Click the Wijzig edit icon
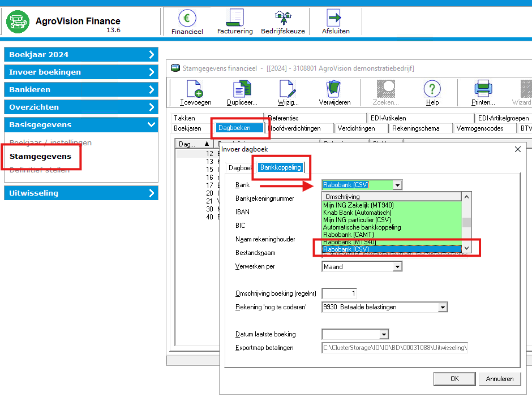The width and height of the screenshot is (532, 402). (x=288, y=89)
